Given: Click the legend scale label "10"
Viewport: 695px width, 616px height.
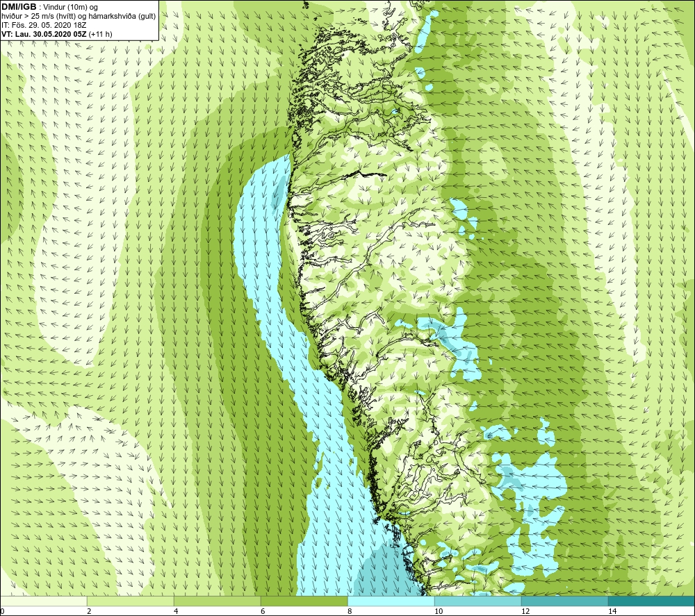Looking at the screenshot, I should [x=439, y=611].
